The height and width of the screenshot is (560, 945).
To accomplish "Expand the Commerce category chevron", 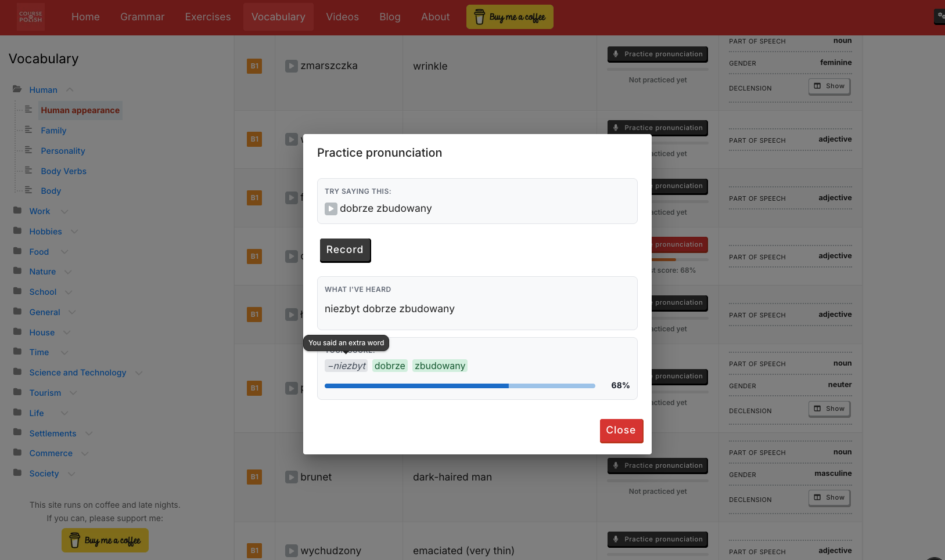I will [x=85, y=453].
